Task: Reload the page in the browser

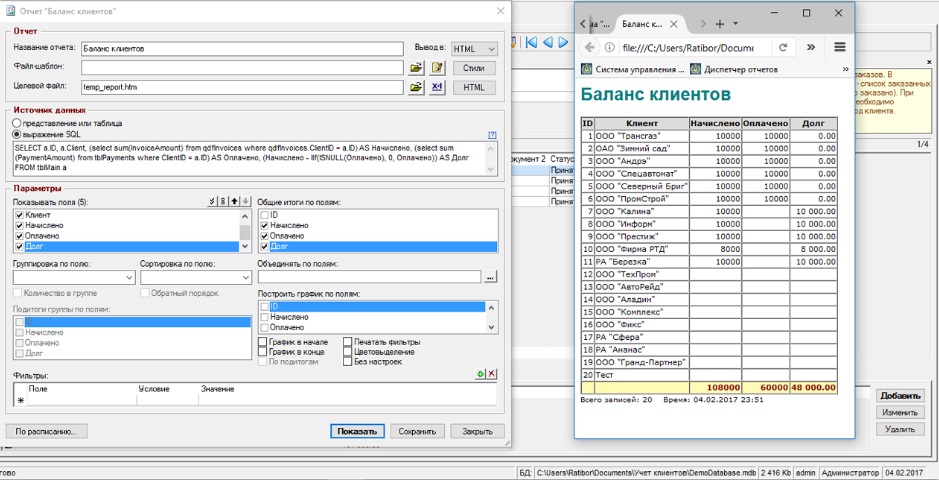Action: 782,47
